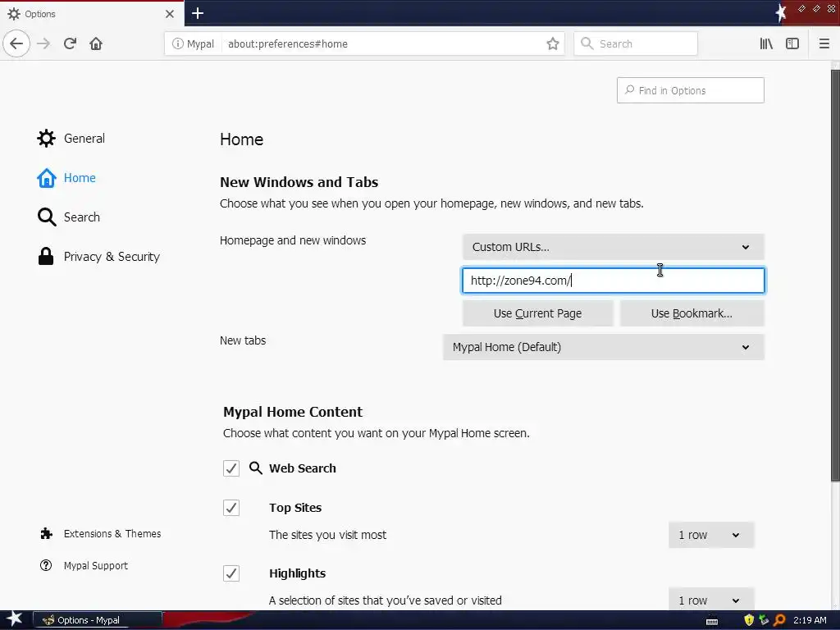Screen dimensions: 840x630
Task: Open Privacy & Security settings
Action: 98,257
